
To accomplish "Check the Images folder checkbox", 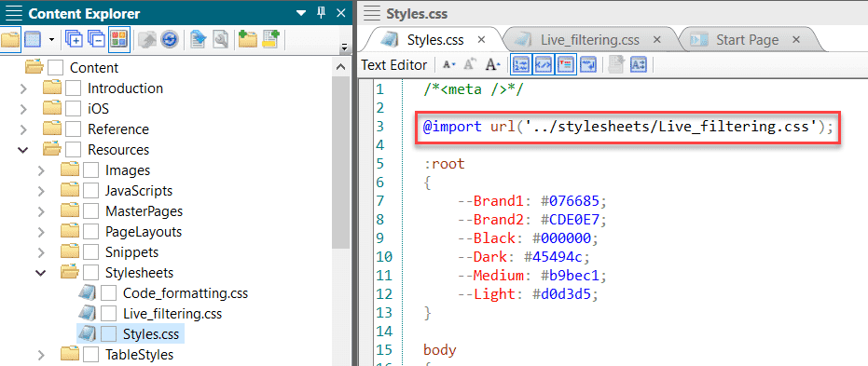I will click(90, 170).
